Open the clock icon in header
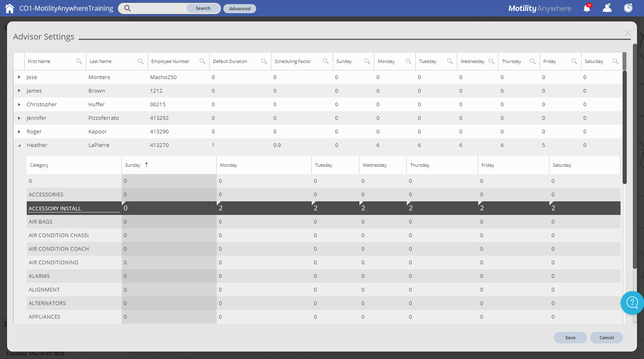Viewport: 644px width, 359px height. coord(628,8)
